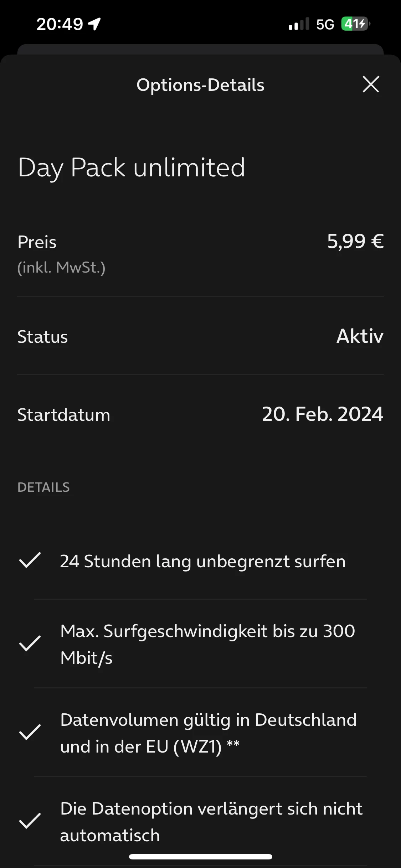Tap the 20:49 clock in status bar
Viewport: 401px width, 868px height.
click(x=60, y=24)
